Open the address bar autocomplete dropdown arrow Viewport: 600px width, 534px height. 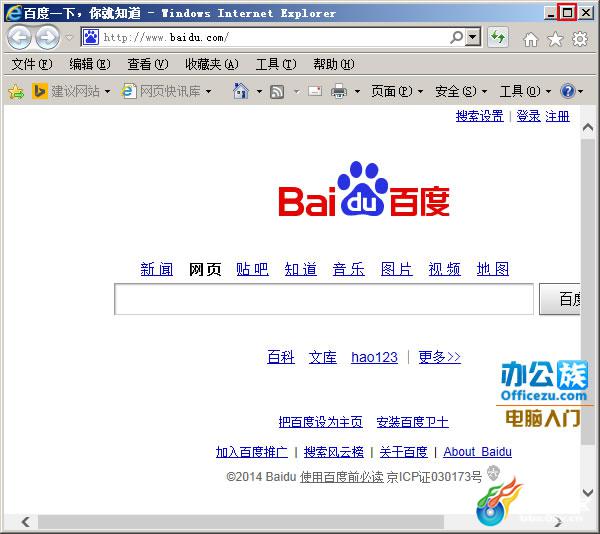tap(473, 37)
